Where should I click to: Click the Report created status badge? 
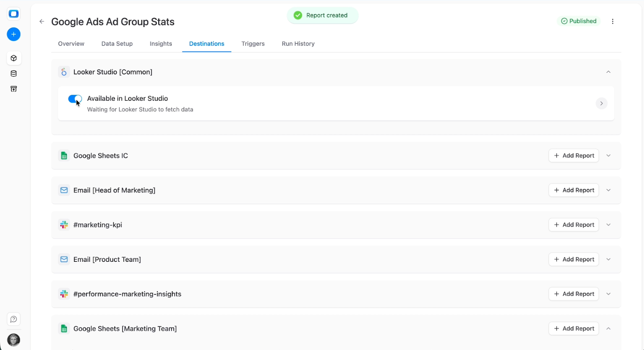(x=322, y=15)
